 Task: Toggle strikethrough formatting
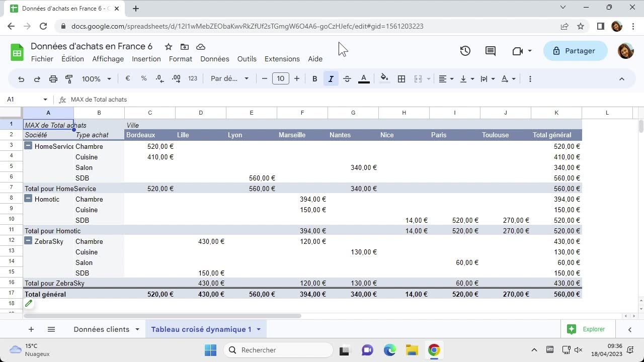pyautogui.click(x=347, y=79)
